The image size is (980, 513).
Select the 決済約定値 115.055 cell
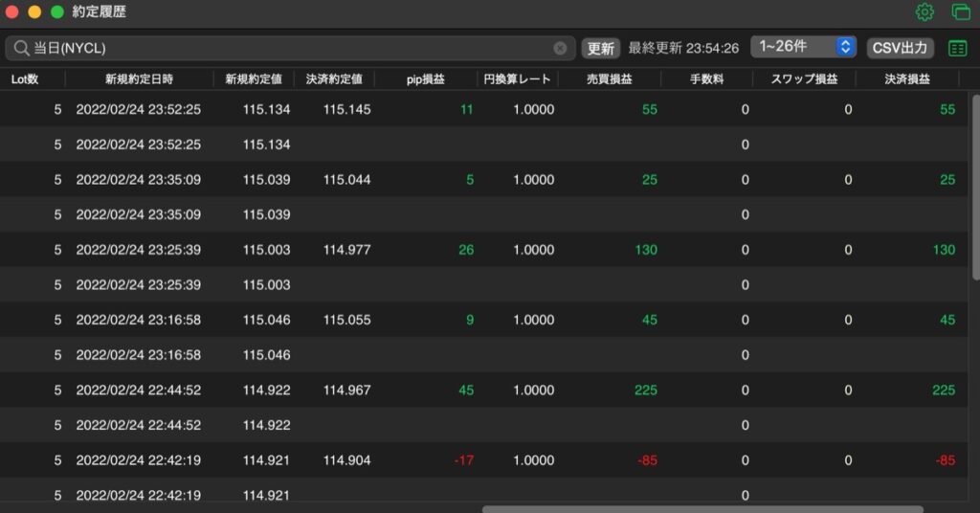tap(346, 320)
